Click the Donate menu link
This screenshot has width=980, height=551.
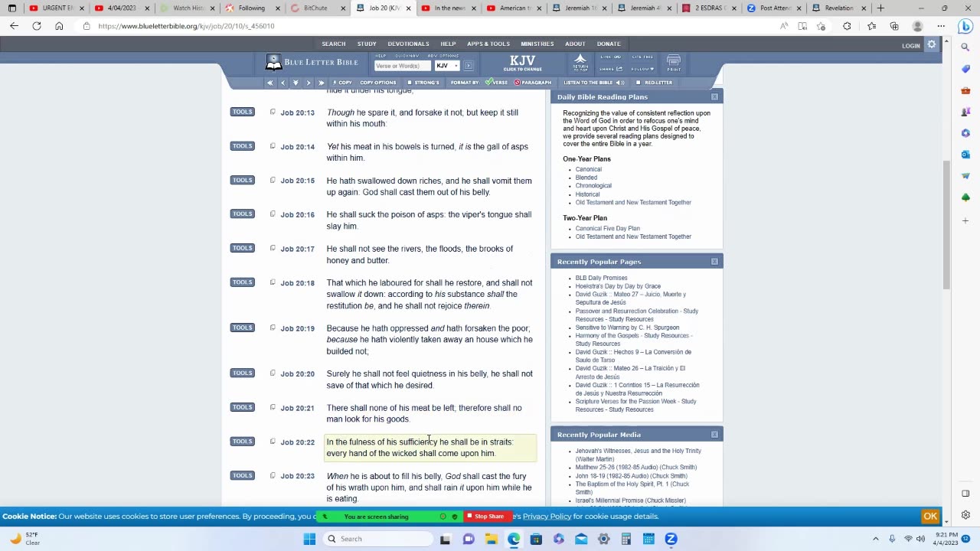pyautogui.click(x=609, y=44)
